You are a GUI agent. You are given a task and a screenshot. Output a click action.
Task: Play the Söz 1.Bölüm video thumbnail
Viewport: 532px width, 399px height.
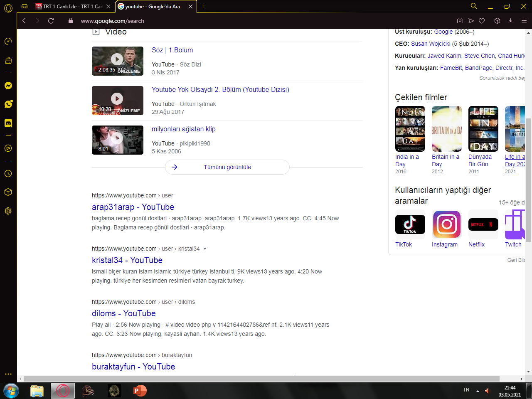pos(118,61)
